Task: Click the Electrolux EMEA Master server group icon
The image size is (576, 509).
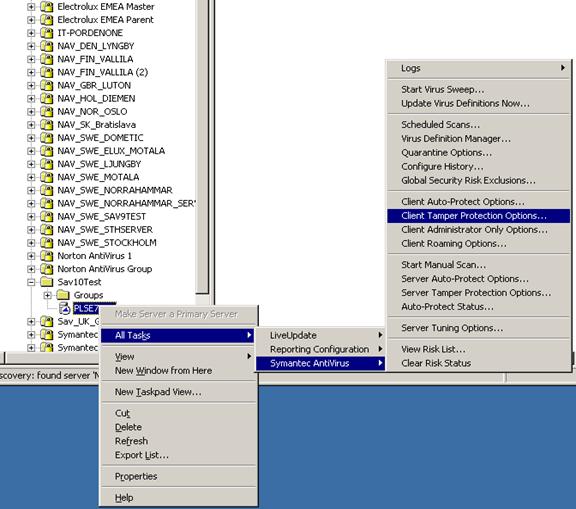Action: pos(47,7)
